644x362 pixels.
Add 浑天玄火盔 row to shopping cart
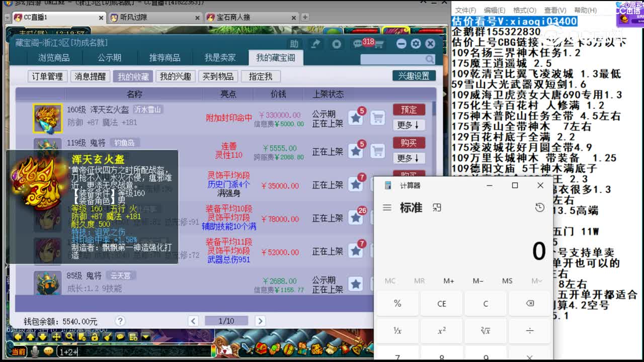378,118
